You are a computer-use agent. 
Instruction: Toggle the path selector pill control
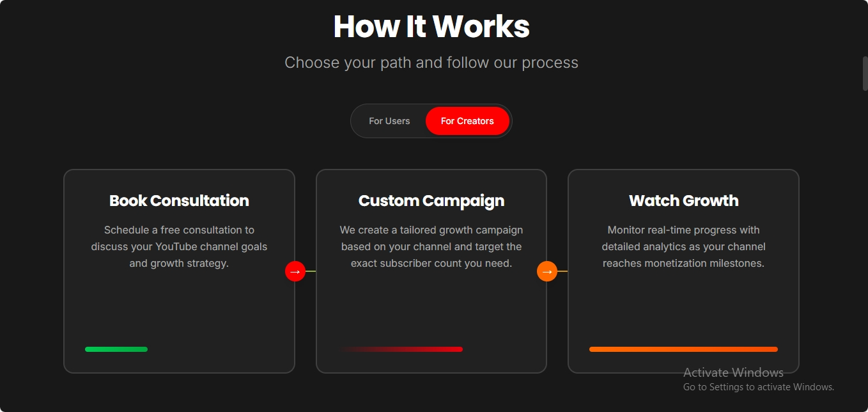(431, 120)
